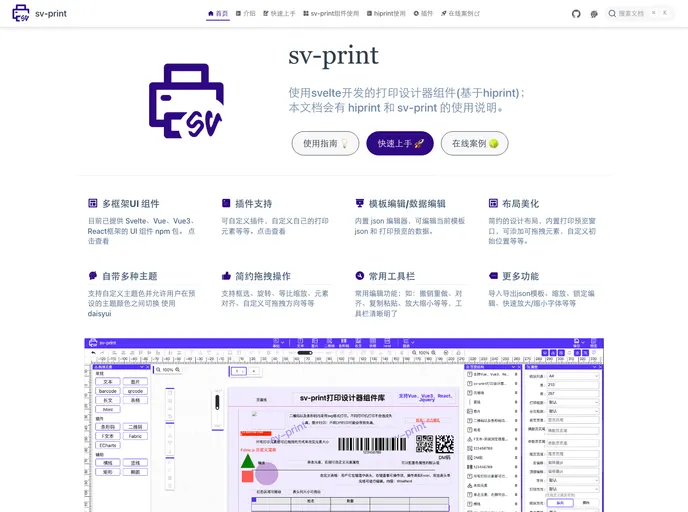Click the purple 快速上手 rocket button
Image resolution: width=688 pixels, height=512 pixels.
[400, 143]
